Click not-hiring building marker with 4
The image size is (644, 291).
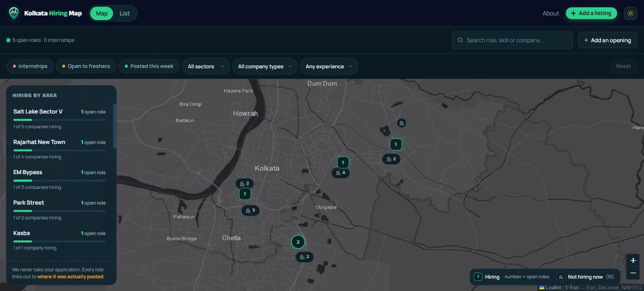click(x=340, y=173)
